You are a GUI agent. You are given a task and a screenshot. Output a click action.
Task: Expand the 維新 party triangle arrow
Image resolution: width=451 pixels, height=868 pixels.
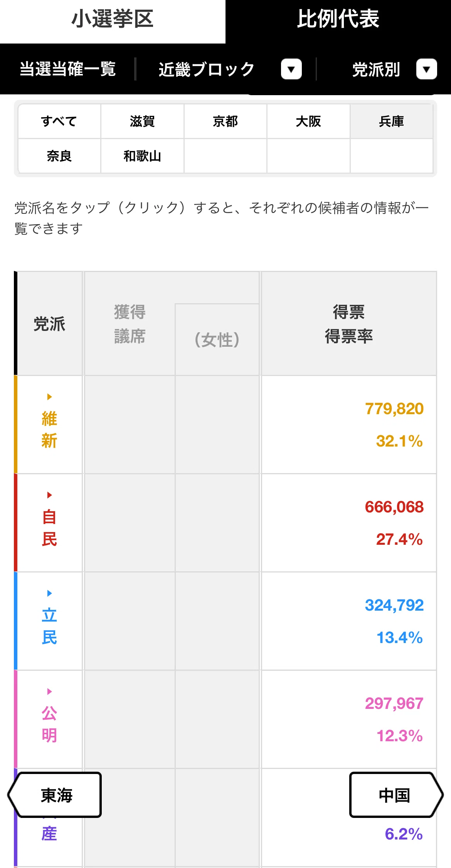click(49, 397)
